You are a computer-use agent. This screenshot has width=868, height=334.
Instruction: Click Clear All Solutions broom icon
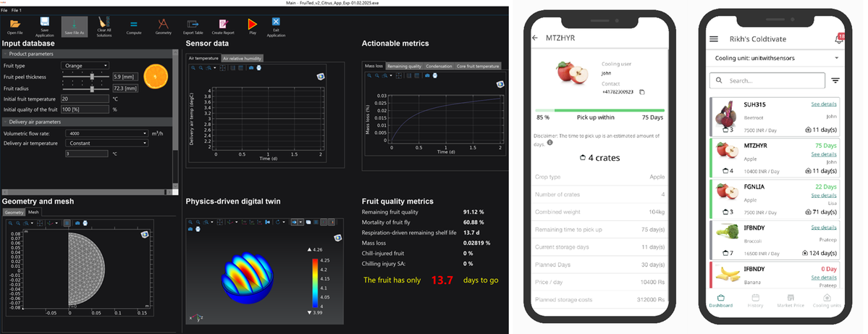[x=104, y=24]
